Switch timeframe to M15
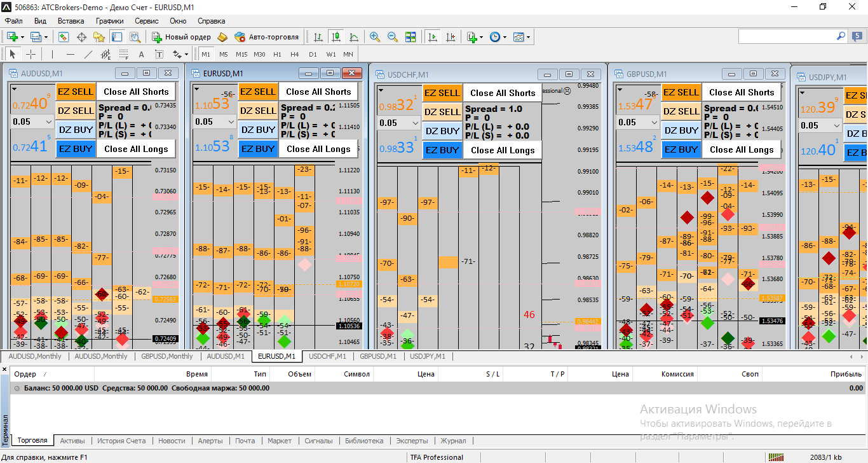 [241, 55]
